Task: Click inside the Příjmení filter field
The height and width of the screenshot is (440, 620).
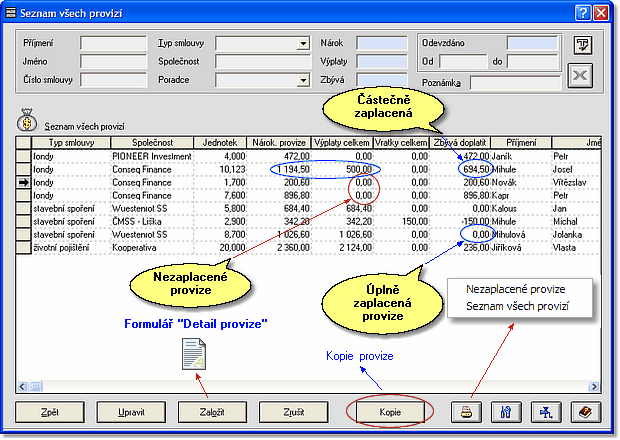Action: (113, 44)
